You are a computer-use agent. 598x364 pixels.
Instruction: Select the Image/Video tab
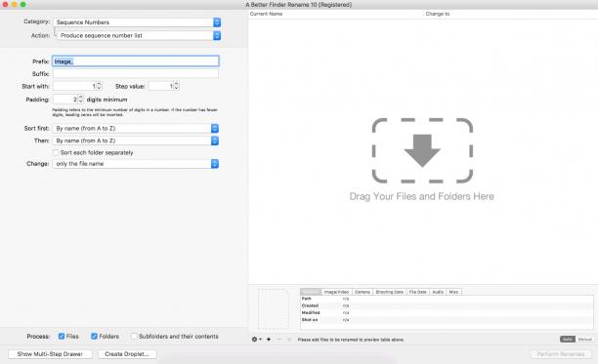pos(336,292)
